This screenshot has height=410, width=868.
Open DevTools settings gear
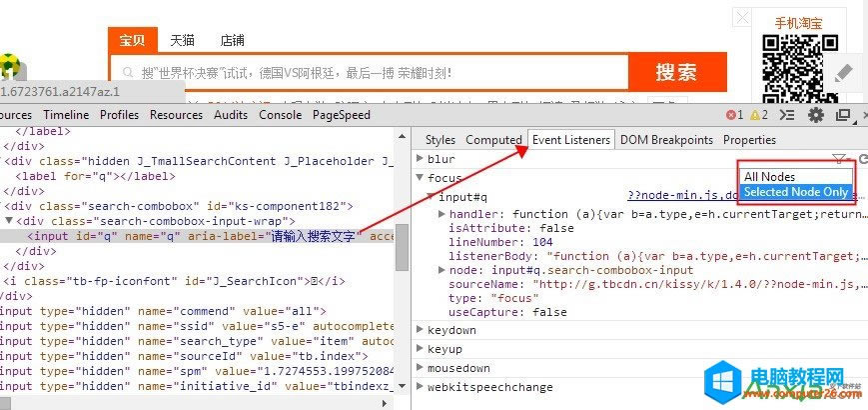(x=815, y=115)
